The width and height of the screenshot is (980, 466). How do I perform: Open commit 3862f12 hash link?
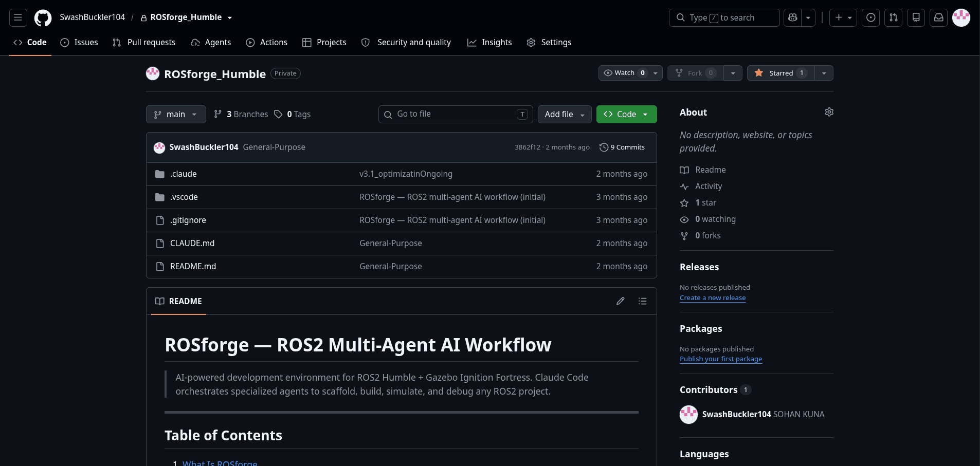(x=527, y=147)
